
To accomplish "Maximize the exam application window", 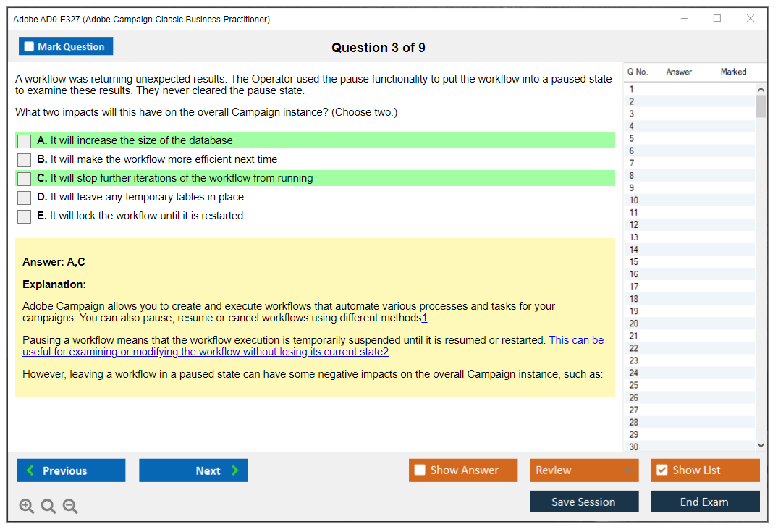I will click(x=717, y=19).
